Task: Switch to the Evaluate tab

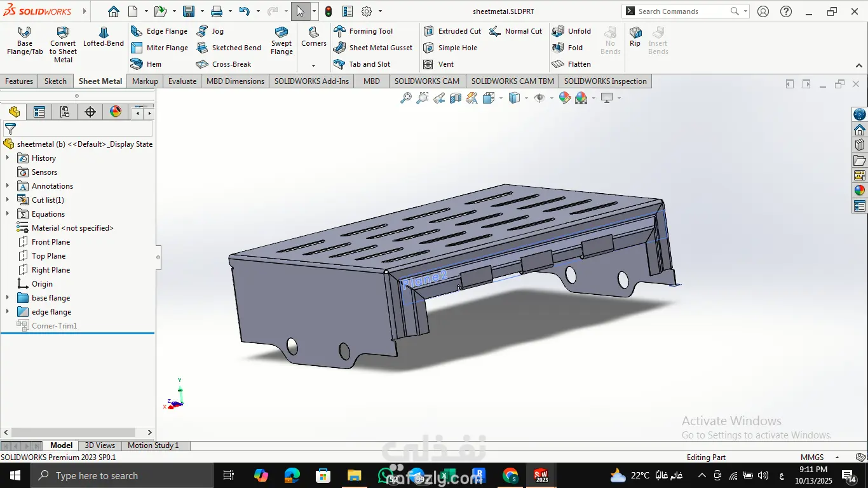Action: point(182,81)
